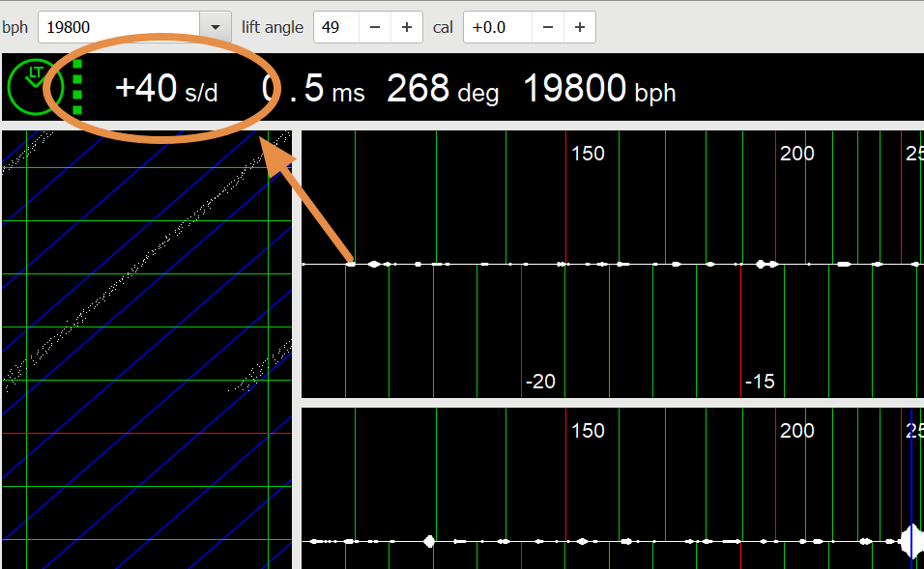This screenshot has width=924, height=569.
Task: Click the lift angle field showing 49
Action: (336, 27)
